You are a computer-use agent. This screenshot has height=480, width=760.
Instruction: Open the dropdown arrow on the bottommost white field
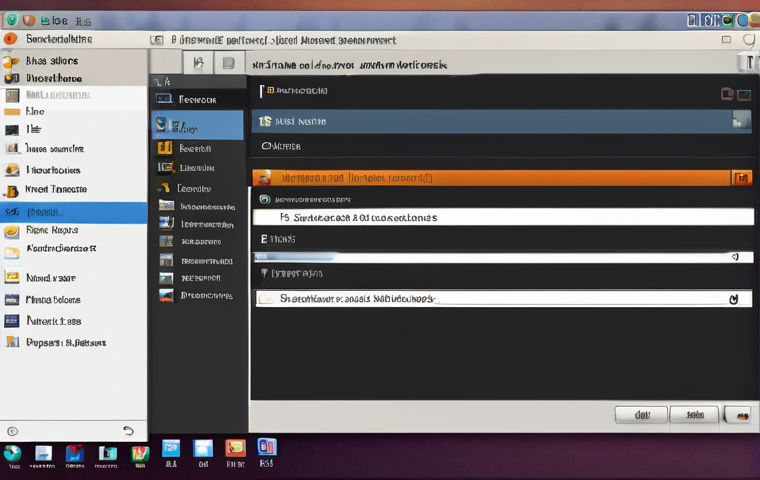[734, 299]
